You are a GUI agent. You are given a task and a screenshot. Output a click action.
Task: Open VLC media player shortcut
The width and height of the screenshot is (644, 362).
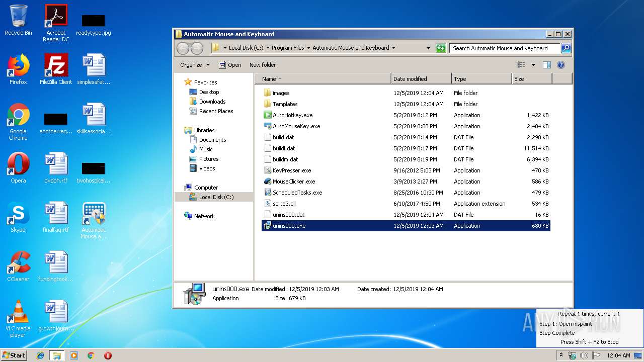tap(18, 319)
